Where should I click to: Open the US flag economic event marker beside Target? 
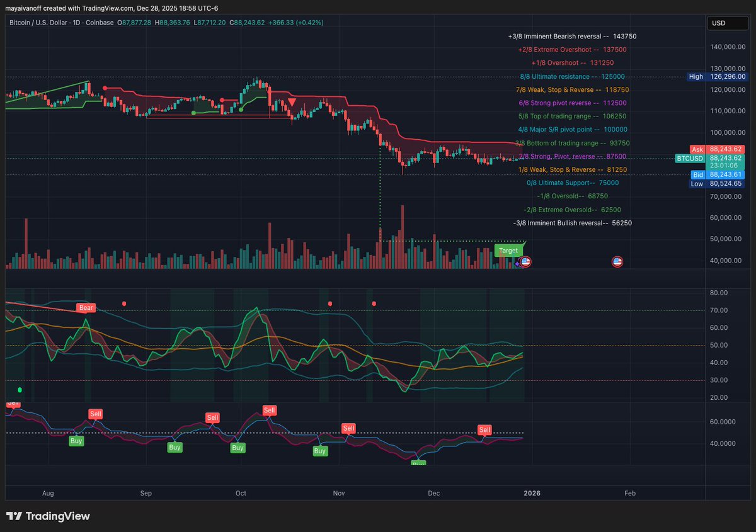(x=525, y=261)
